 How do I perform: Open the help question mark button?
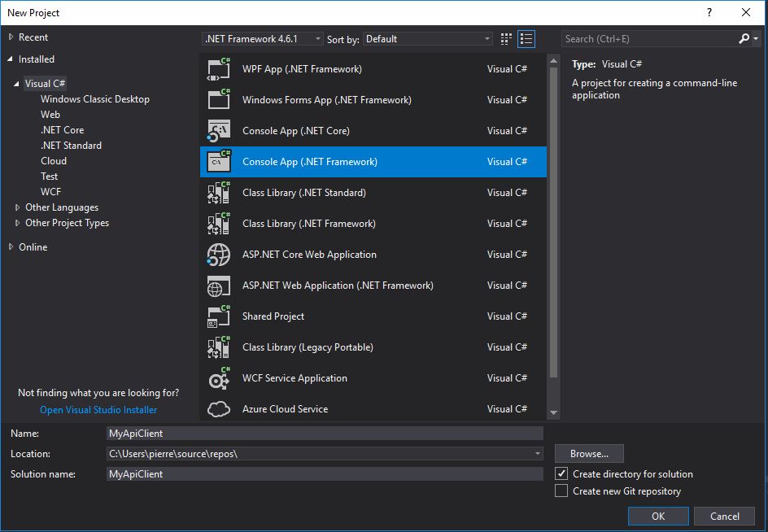point(709,12)
